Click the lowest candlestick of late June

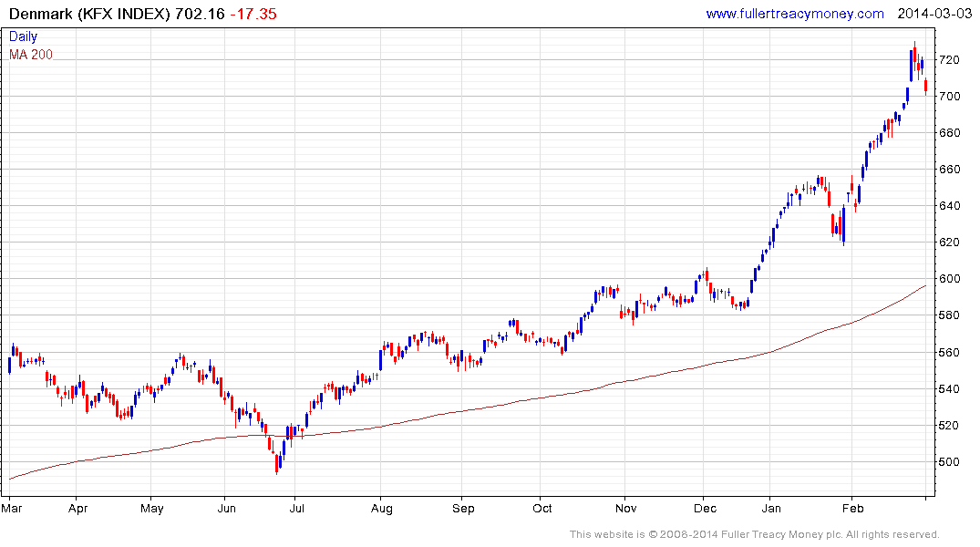[x=277, y=464]
